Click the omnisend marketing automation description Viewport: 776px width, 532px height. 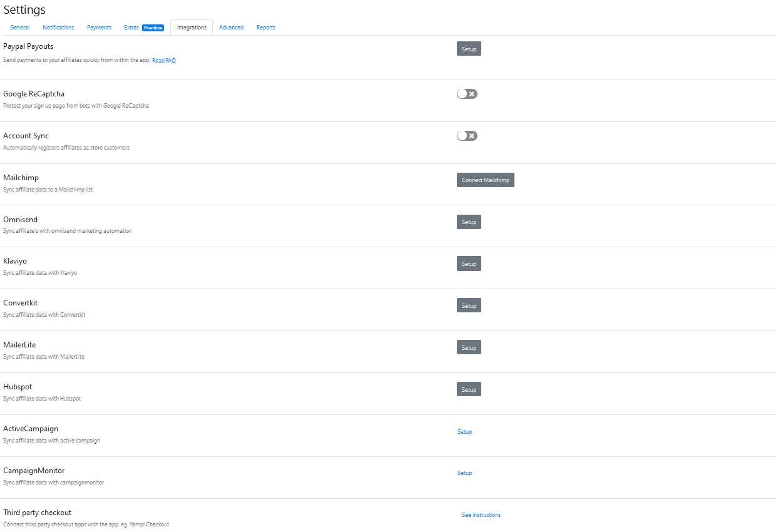[68, 231]
